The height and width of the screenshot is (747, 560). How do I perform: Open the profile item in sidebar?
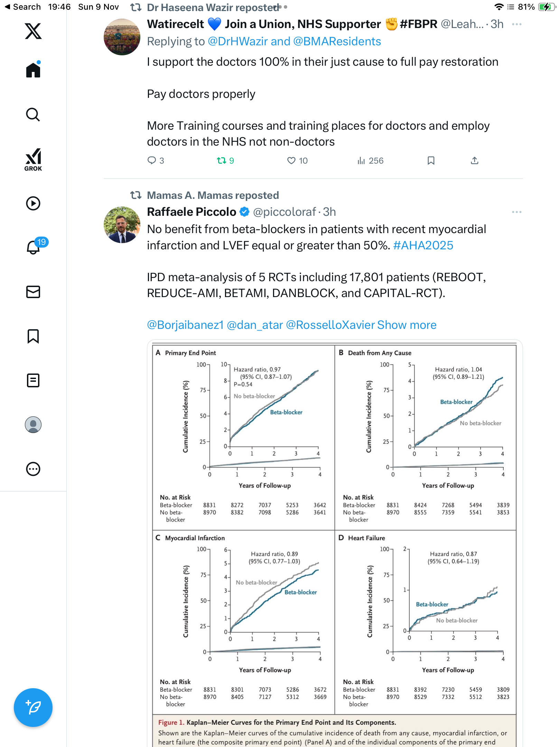tap(33, 425)
